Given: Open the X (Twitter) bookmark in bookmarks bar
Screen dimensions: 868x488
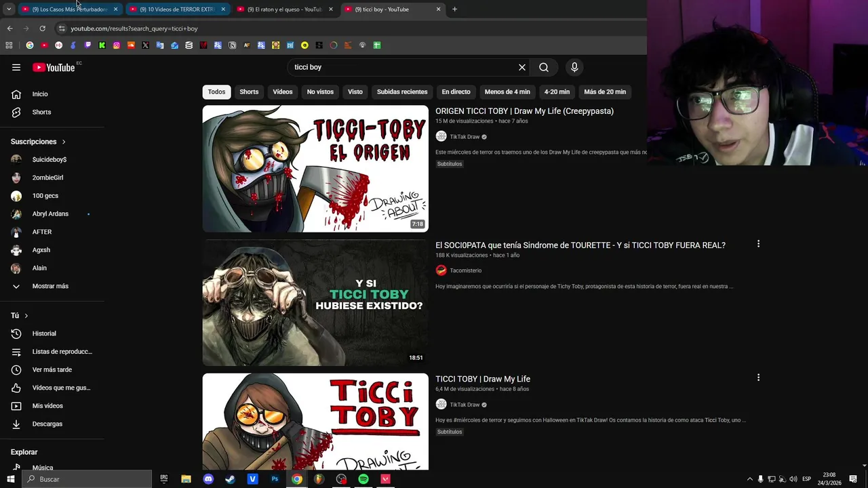Looking at the screenshot, I should [145, 45].
